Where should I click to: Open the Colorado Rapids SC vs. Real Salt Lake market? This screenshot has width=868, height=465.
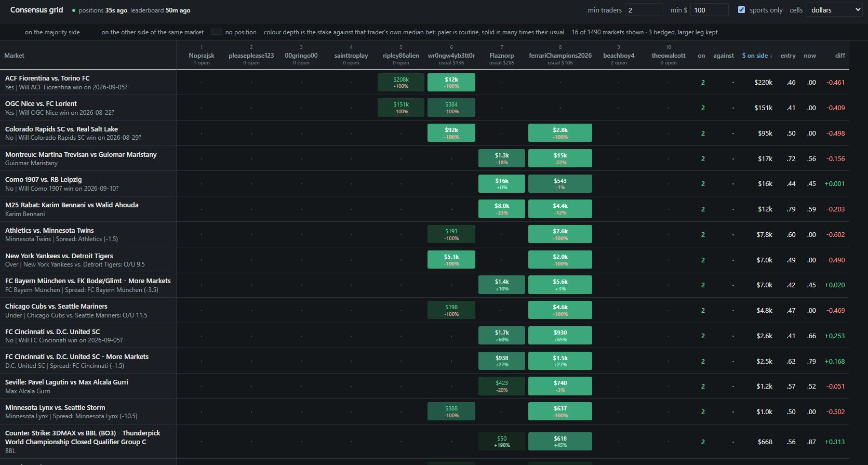61,129
